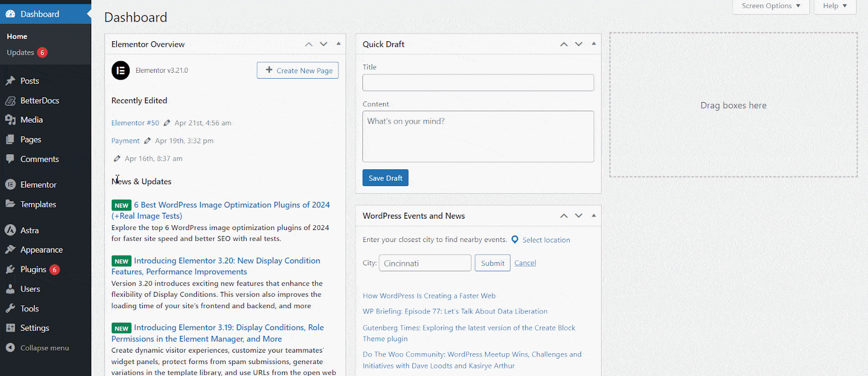The width and height of the screenshot is (868, 376).
Task: Click Create New Page button
Action: pyautogui.click(x=298, y=71)
